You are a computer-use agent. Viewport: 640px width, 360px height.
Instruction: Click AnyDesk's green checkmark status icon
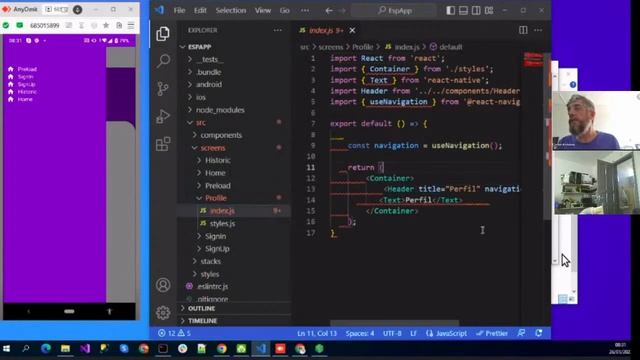tap(6, 25)
